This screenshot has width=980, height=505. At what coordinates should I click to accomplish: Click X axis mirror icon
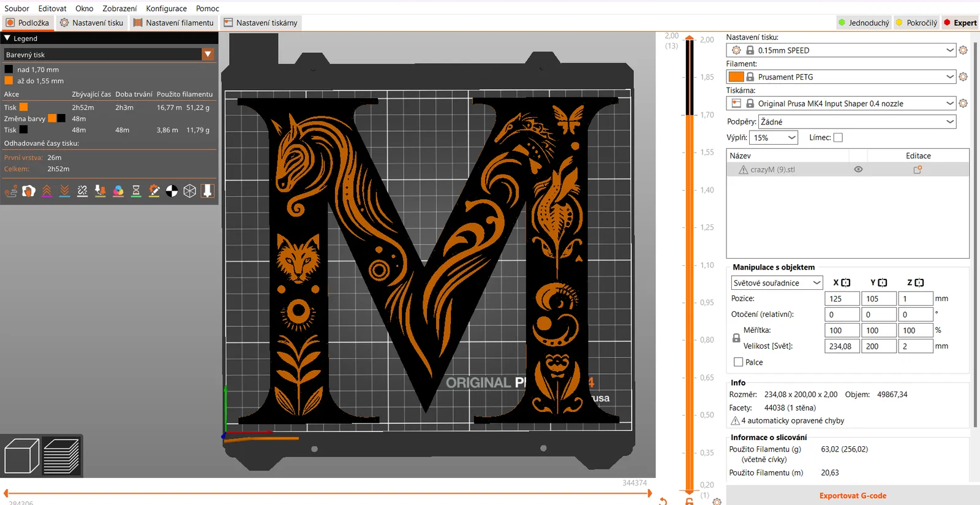tap(846, 283)
